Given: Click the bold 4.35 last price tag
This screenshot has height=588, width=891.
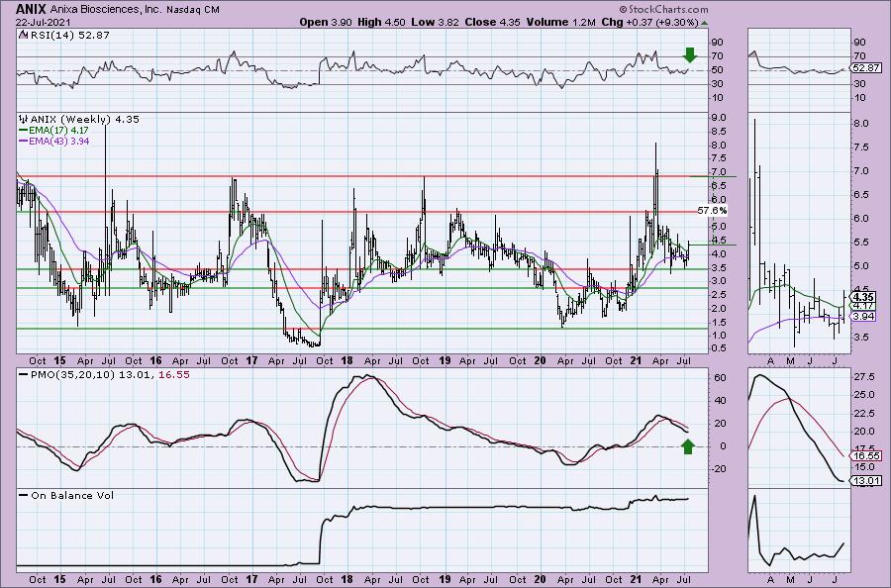Looking at the screenshot, I should coord(863,297).
